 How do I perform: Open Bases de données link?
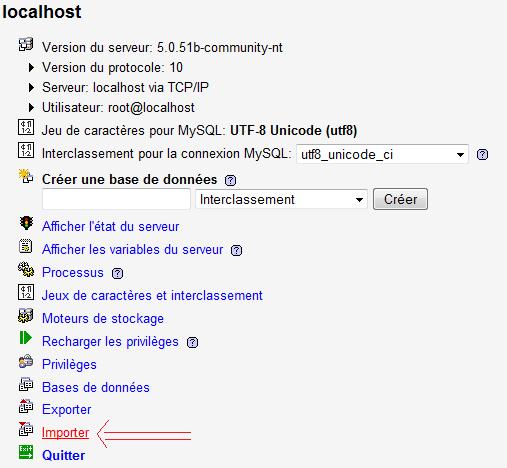pos(96,387)
